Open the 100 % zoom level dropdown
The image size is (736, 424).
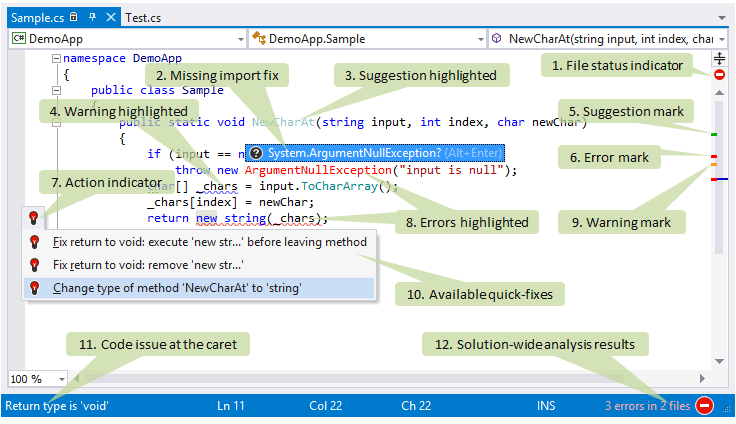pos(62,379)
